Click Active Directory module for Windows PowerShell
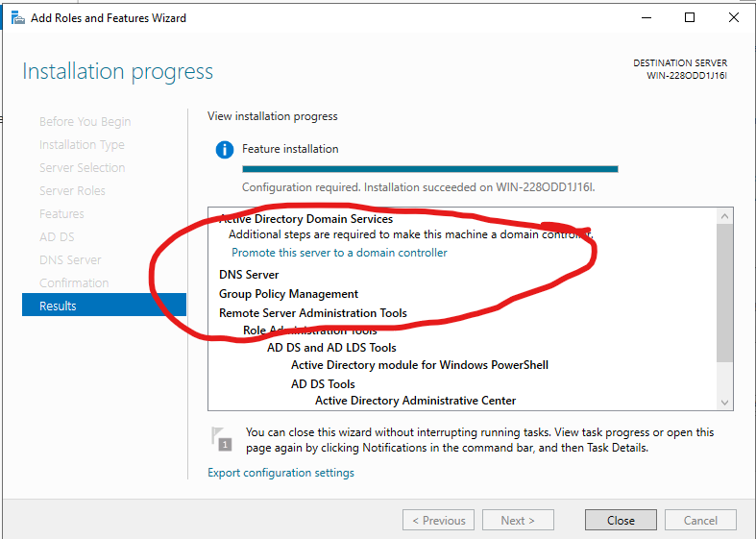Viewport: 756px width, 539px height. point(420,365)
